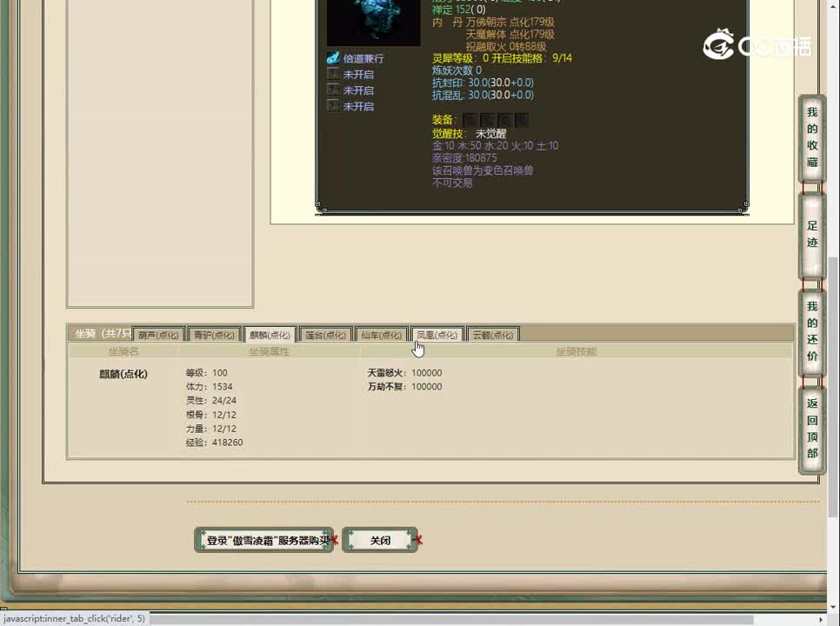Open 足迹 in the side panel
Viewport: 840px width, 626px height.
pyautogui.click(x=812, y=235)
